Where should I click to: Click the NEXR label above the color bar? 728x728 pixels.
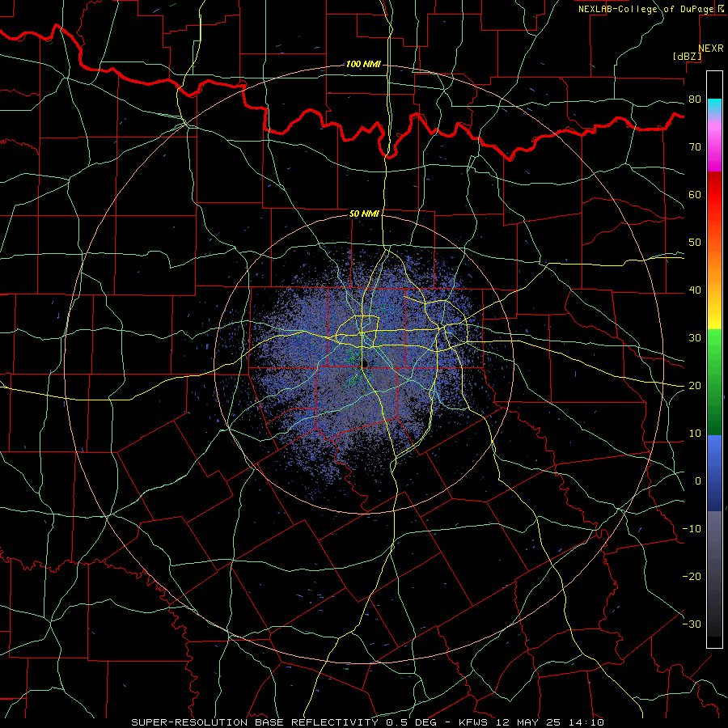click(x=711, y=49)
